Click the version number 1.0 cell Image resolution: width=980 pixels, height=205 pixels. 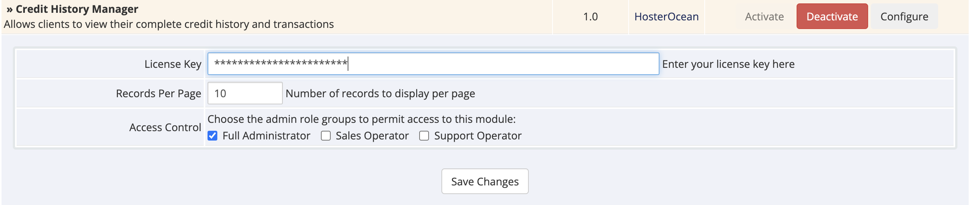click(x=591, y=16)
